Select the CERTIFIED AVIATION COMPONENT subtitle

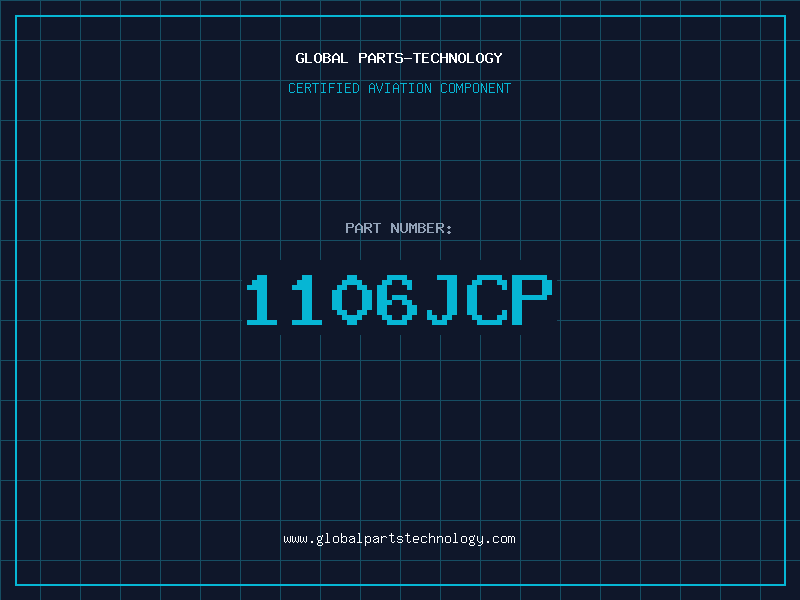[399, 88]
